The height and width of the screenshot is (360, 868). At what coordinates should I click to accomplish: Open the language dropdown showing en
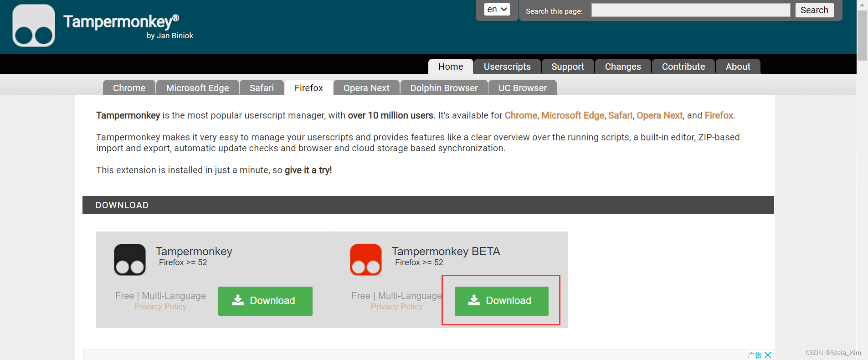[x=497, y=9]
